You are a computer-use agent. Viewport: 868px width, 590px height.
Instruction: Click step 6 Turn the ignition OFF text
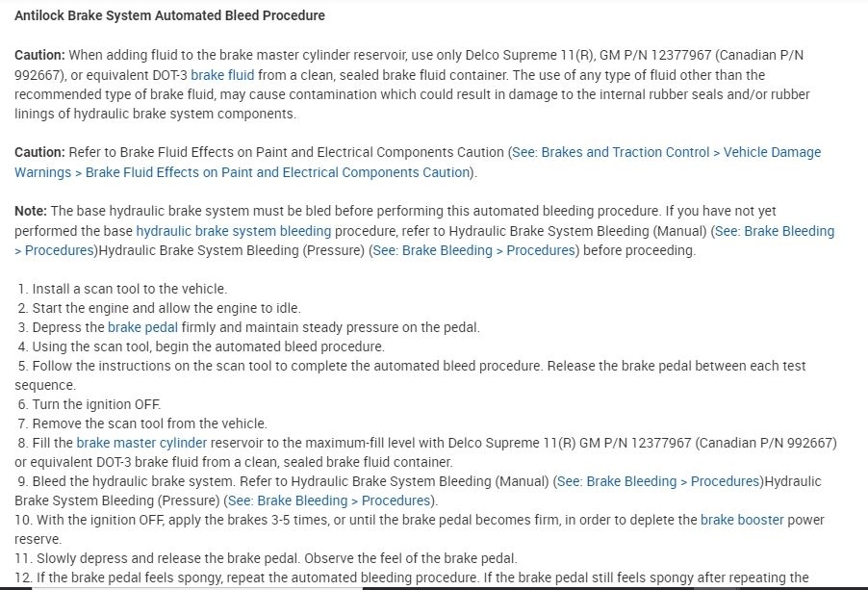click(x=96, y=404)
